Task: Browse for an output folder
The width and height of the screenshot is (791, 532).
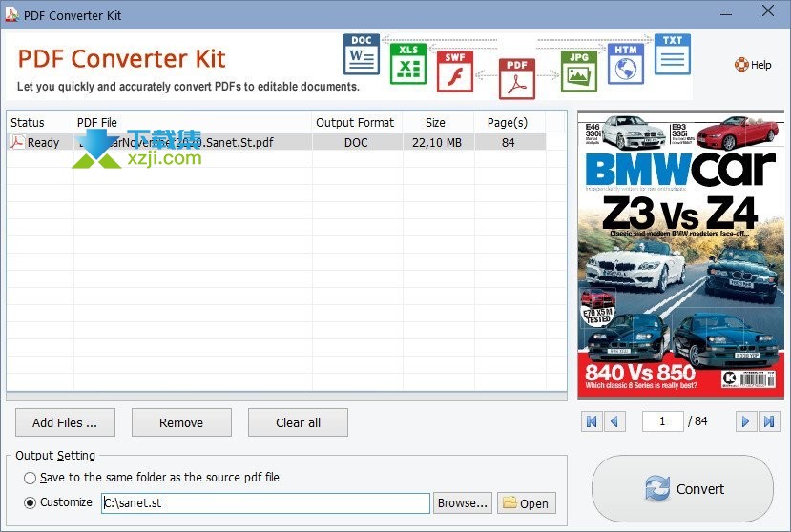Action: pos(463,503)
